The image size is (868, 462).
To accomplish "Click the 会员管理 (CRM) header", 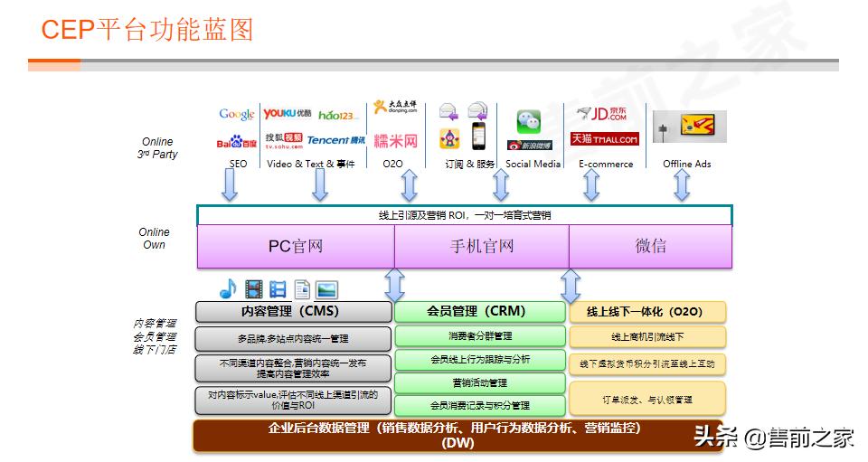I will pos(480,312).
